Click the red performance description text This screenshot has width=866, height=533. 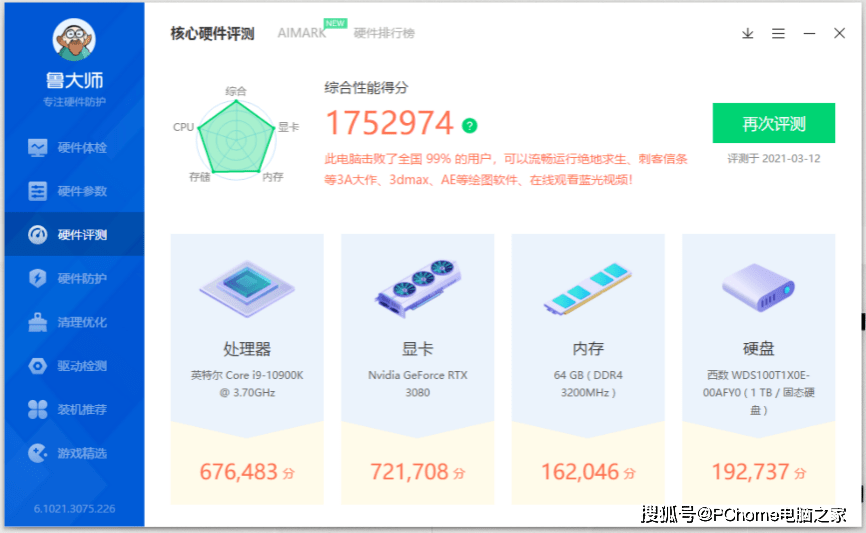click(x=505, y=170)
